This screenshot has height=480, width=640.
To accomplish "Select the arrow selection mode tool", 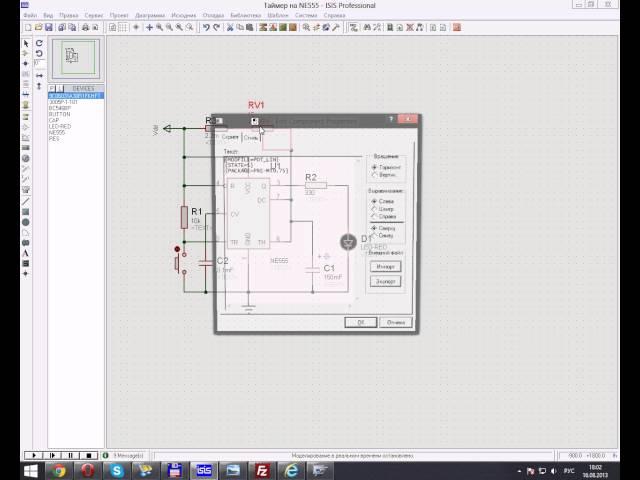I will pyautogui.click(x=26, y=43).
